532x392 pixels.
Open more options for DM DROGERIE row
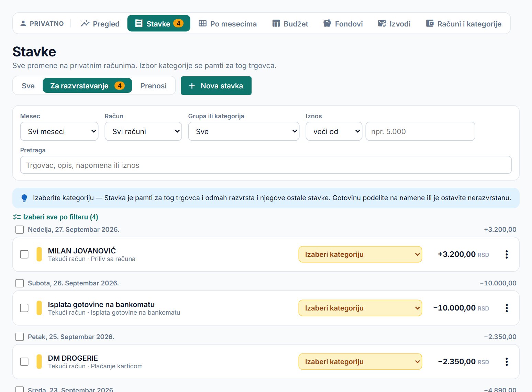pyautogui.click(x=507, y=362)
